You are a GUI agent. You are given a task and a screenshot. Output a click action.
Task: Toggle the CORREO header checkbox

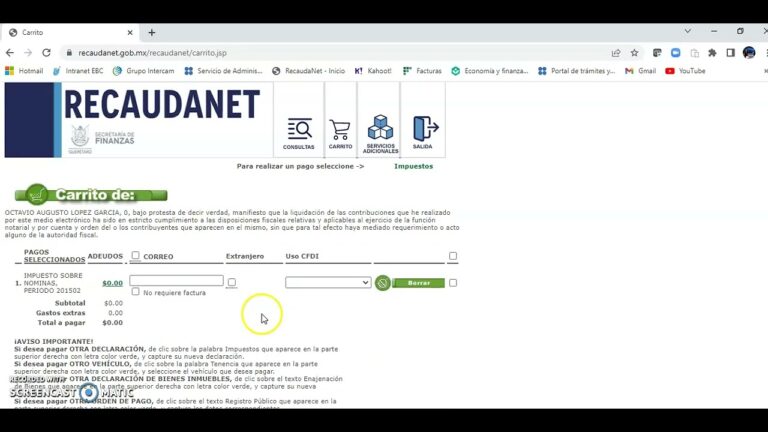[x=135, y=255]
